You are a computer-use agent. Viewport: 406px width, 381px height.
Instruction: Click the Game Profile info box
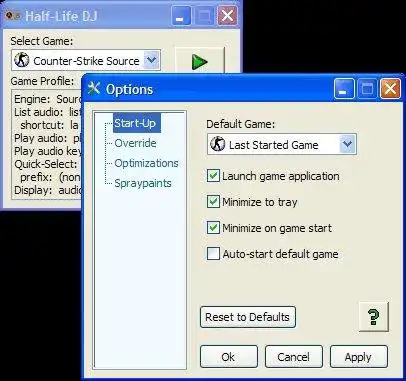point(47,145)
